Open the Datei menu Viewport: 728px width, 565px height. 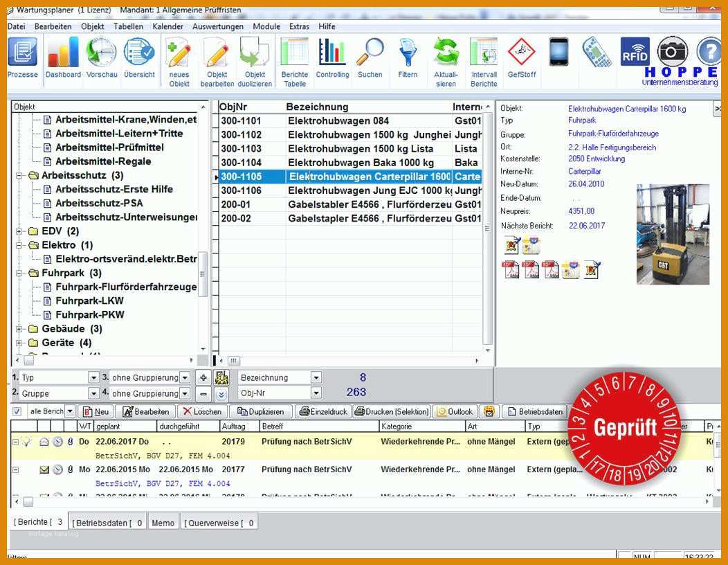pyautogui.click(x=16, y=26)
